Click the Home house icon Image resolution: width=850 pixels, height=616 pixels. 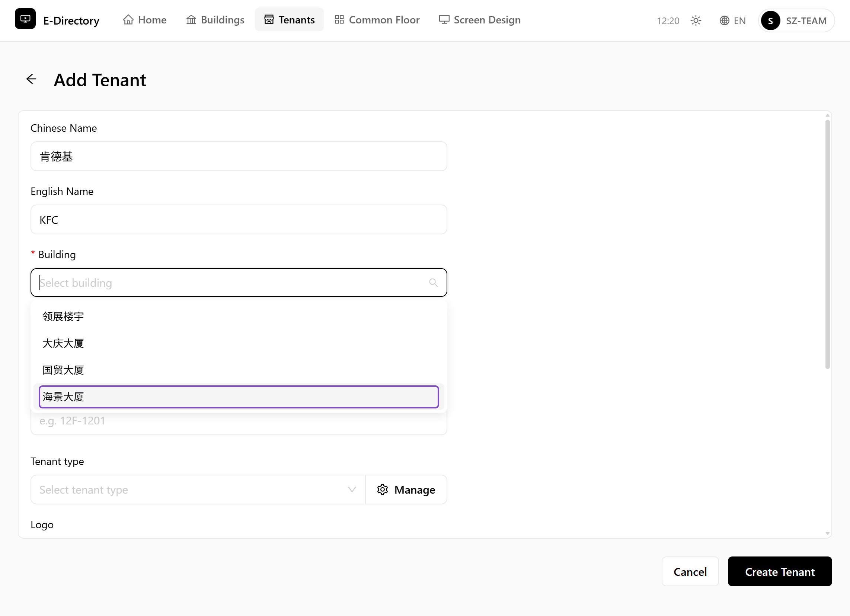[128, 19]
